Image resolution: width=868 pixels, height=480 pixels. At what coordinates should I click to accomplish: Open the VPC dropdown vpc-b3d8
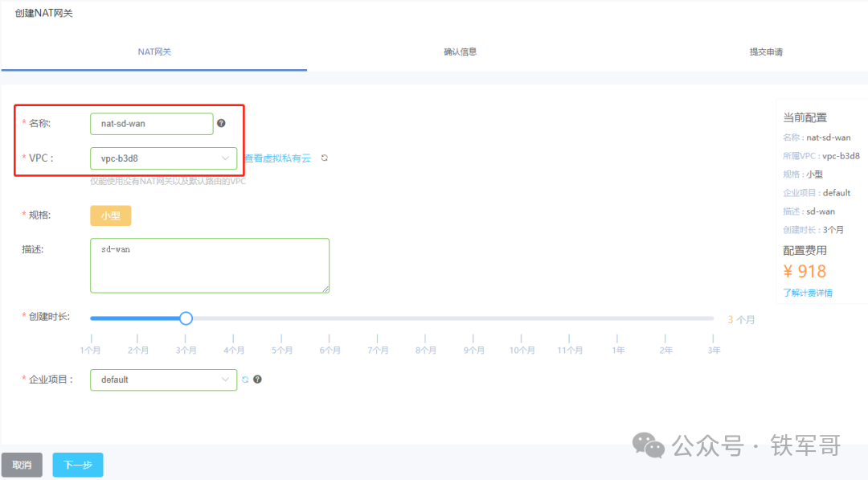[163, 158]
